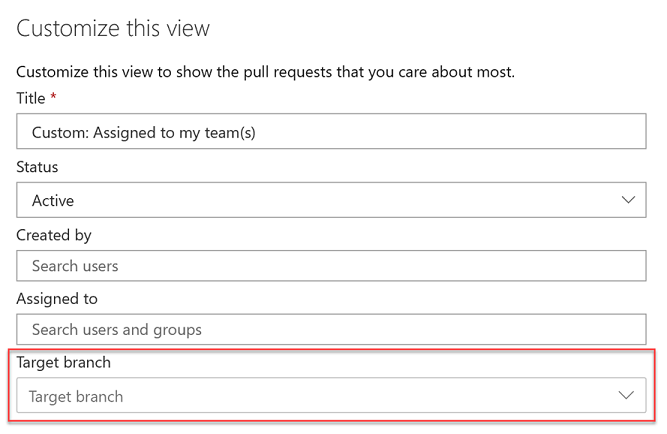Click "Search users and groups" placeholder text

coord(116,329)
